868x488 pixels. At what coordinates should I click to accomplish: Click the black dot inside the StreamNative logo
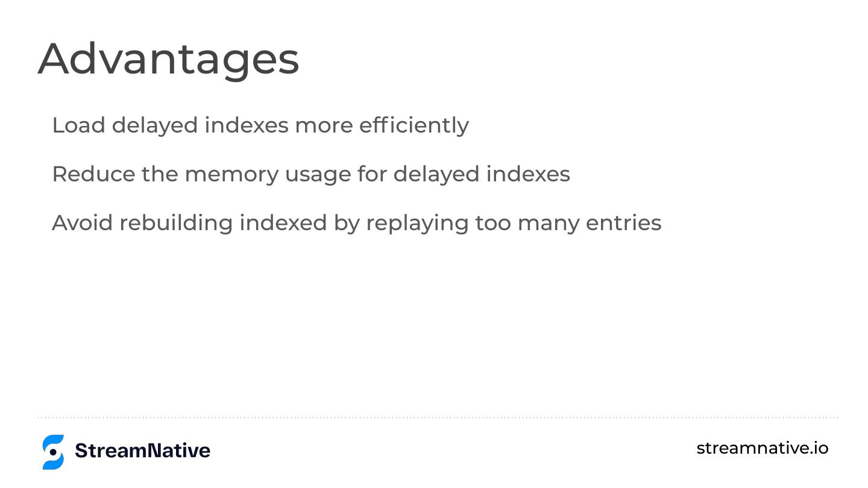click(x=53, y=452)
